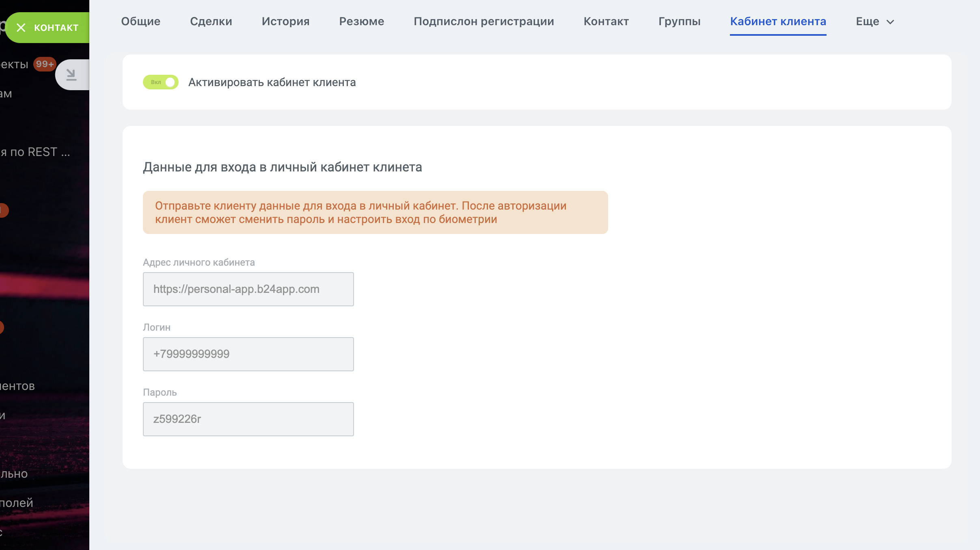Toggle Активировать кабинет клиента switch
The width and height of the screenshot is (980, 550).
161,82
